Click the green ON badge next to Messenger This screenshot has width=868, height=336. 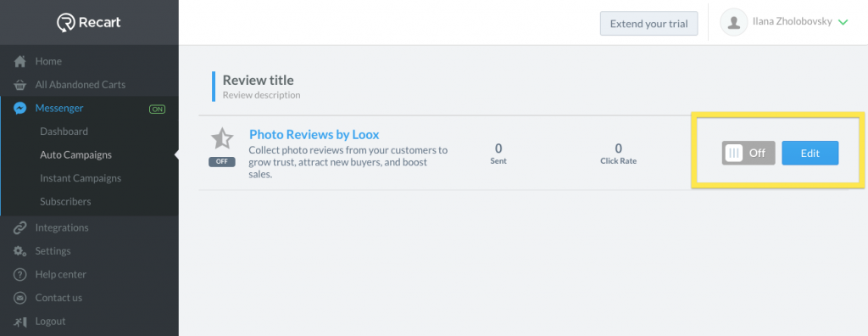[x=157, y=109]
